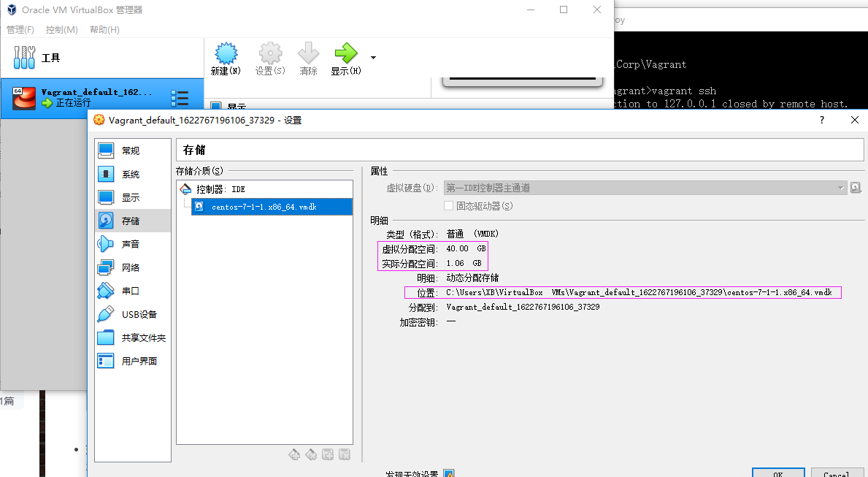Open the VM list menu icon beside Vagrant_default
This screenshot has height=477, width=868.
180,98
